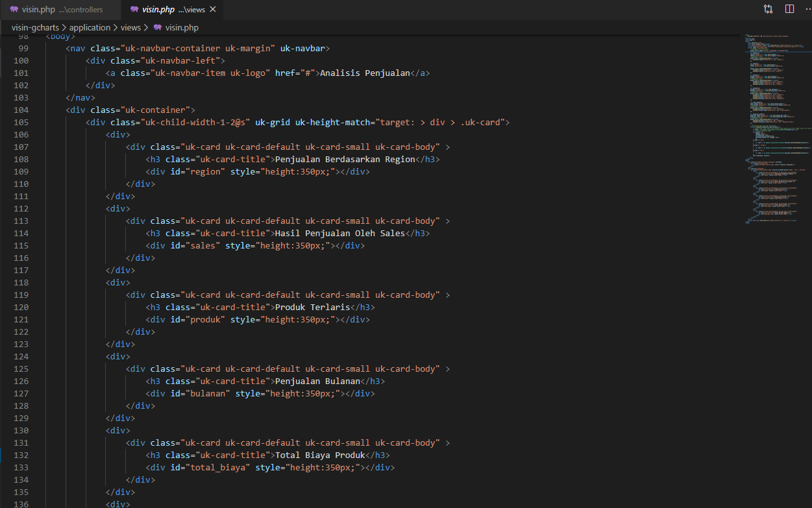The height and width of the screenshot is (508, 812).
Task: Click line number 105 in the gutter
Action: click(21, 123)
